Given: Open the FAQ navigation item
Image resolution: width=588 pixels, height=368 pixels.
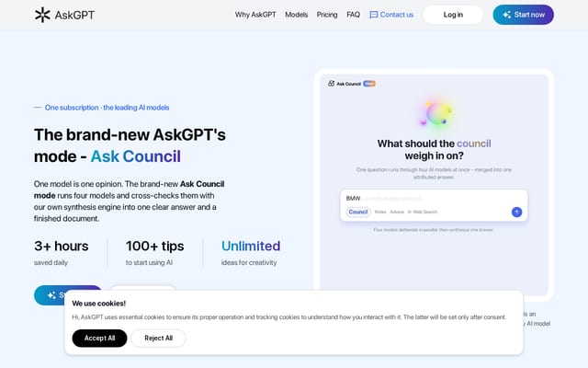Looking at the screenshot, I should pos(353,15).
